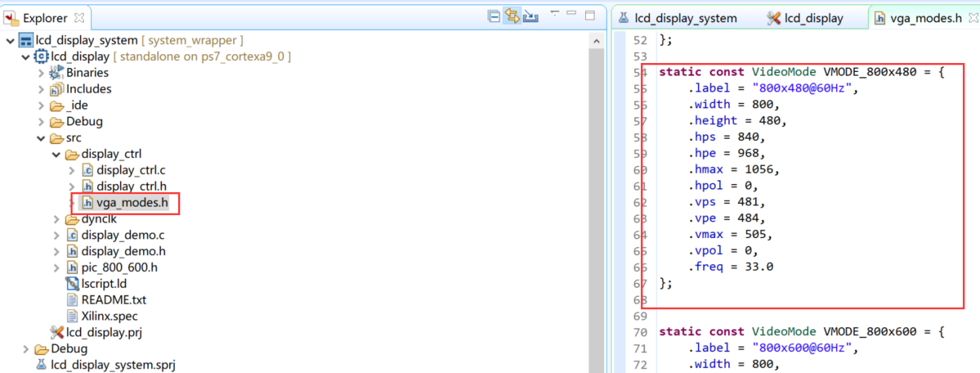Close the vga_modes.h editor tab
The width and height of the screenshot is (980, 373).
click(x=973, y=18)
